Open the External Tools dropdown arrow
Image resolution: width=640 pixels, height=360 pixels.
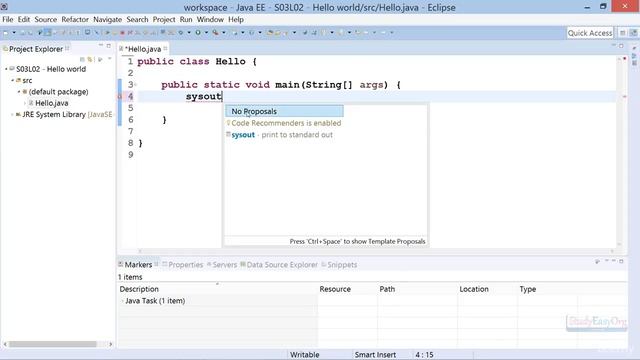(x=224, y=33)
